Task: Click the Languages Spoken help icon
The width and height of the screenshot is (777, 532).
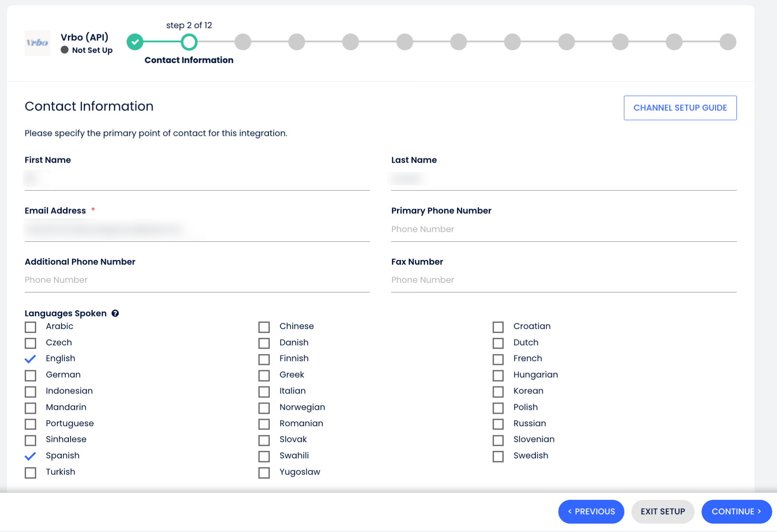Action: click(115, 313)
